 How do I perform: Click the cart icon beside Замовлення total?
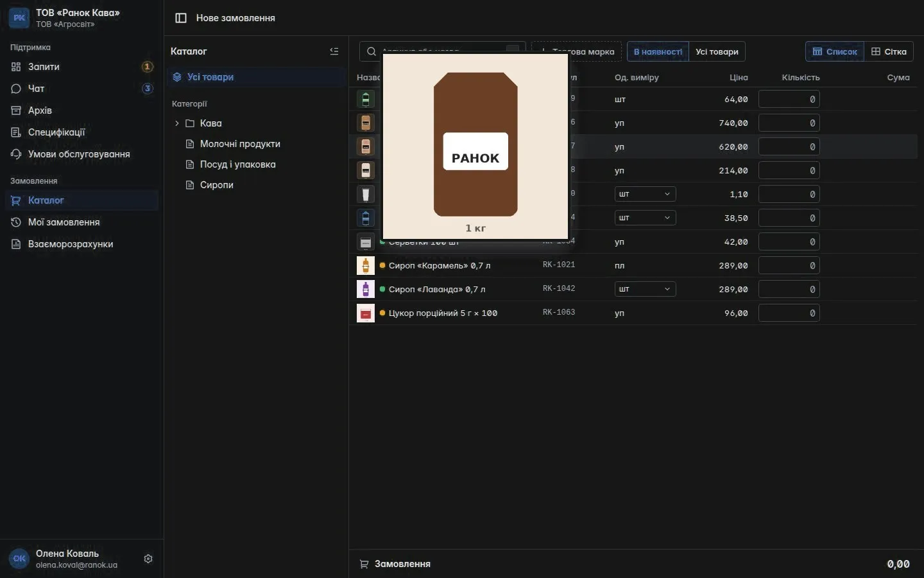pos(364,564)
